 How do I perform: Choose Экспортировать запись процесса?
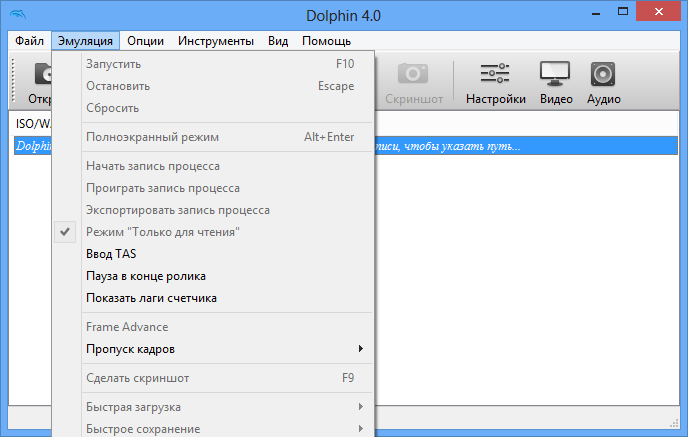click(213, 210)
